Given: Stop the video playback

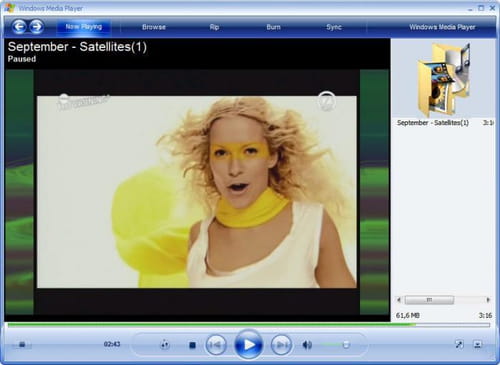Looking at the screenshot, I should point(192,345).
